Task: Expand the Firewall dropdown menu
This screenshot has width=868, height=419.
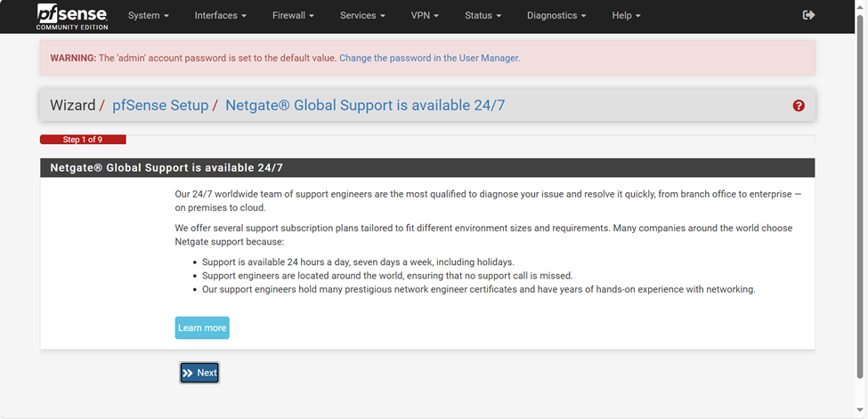Action: point(293,16)
